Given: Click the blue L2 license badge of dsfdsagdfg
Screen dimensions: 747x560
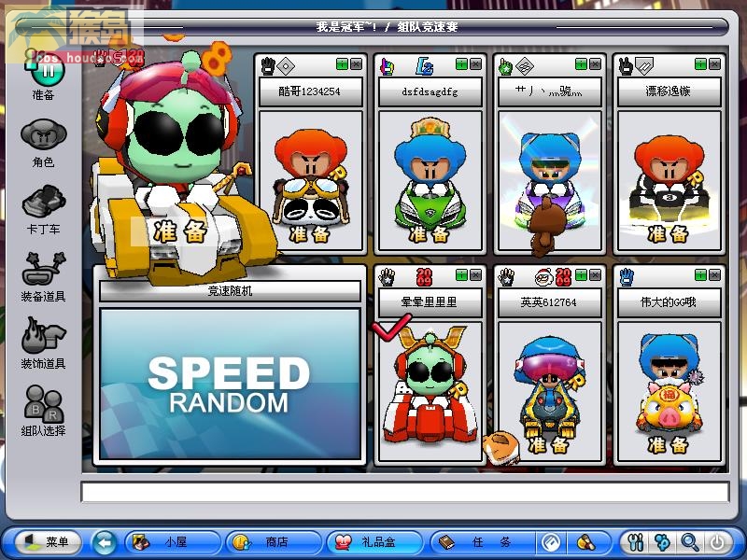Looking at the screenshot, I should click(424, 66).
